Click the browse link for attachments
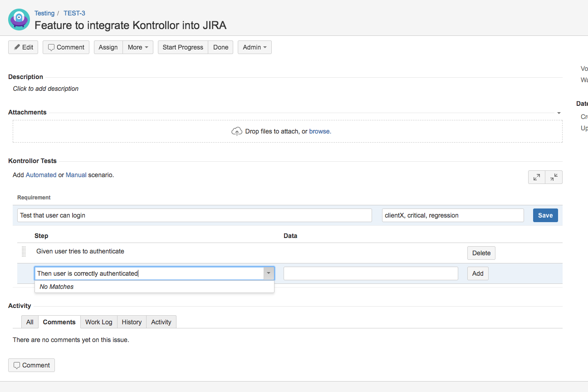Image resolution: width=588 pixels, height=392 pixels. 319,131
